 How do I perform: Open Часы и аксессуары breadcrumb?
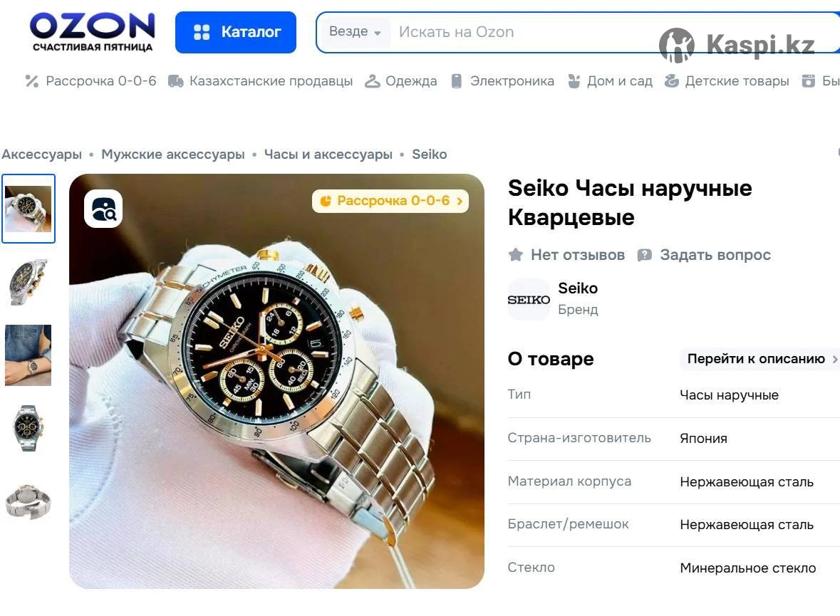click(x=328, y=155)
